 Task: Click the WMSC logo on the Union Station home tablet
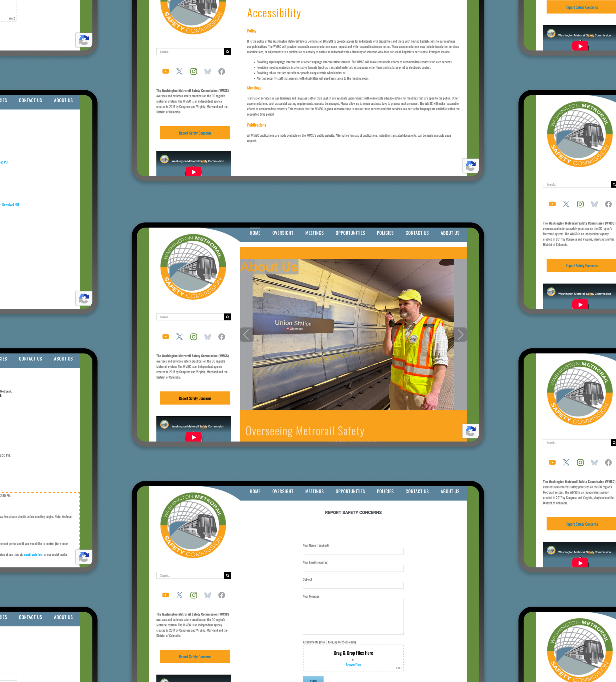coord(193,267)
